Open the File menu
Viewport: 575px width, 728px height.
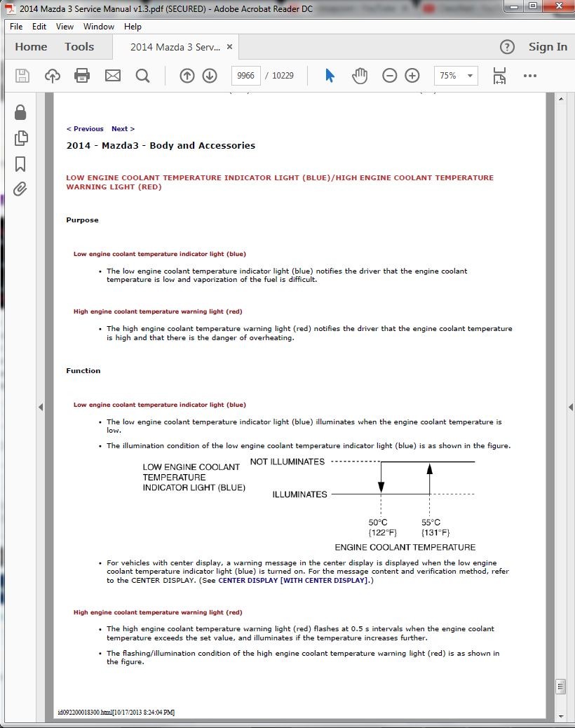click(x=16, y=27)
